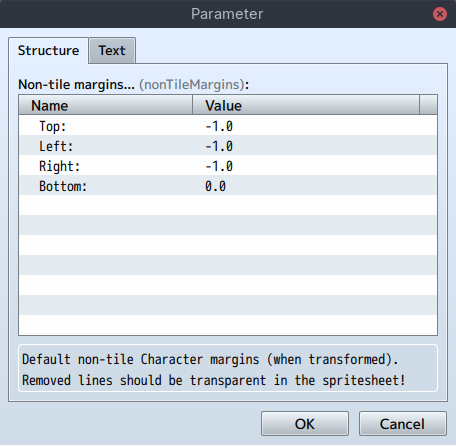Viewport: 456px width, 446px height.
Task: Select the Left: parameter row
Action: (228, 145)
